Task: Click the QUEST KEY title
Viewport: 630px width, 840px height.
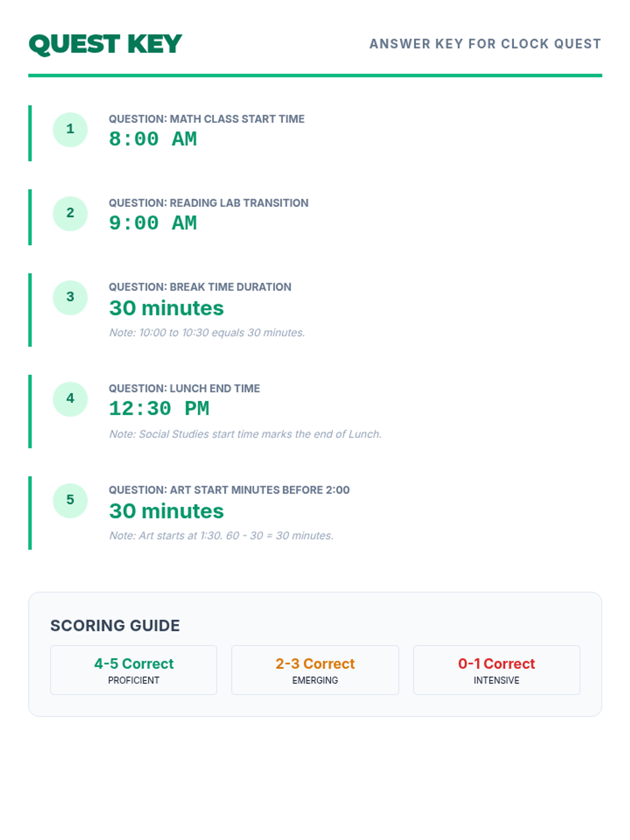Action: pos(106,44)
